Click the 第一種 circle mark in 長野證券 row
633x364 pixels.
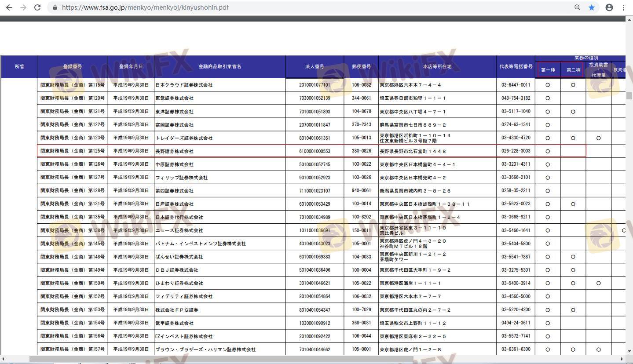tap(548, 151)
